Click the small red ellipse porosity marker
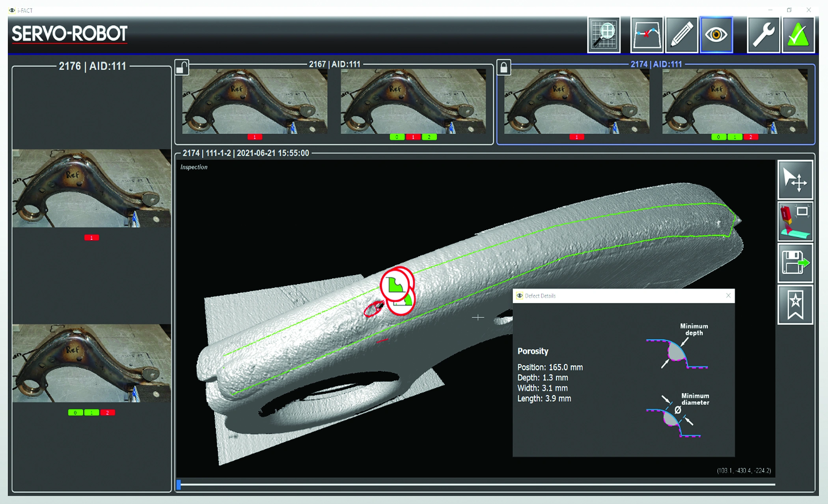 pyautogui.click(x=373, y=309)
